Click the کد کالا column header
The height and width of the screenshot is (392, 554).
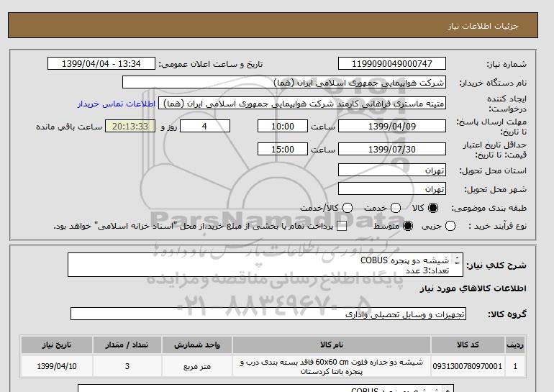point(468,345)
